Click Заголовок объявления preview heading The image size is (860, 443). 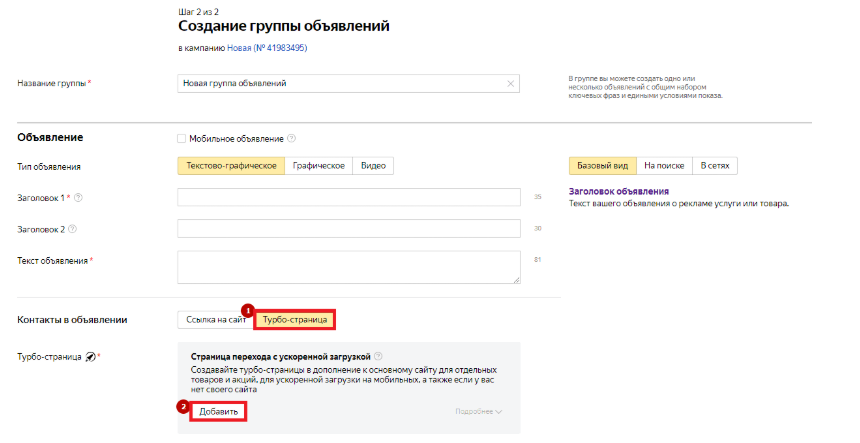(619, 192)
